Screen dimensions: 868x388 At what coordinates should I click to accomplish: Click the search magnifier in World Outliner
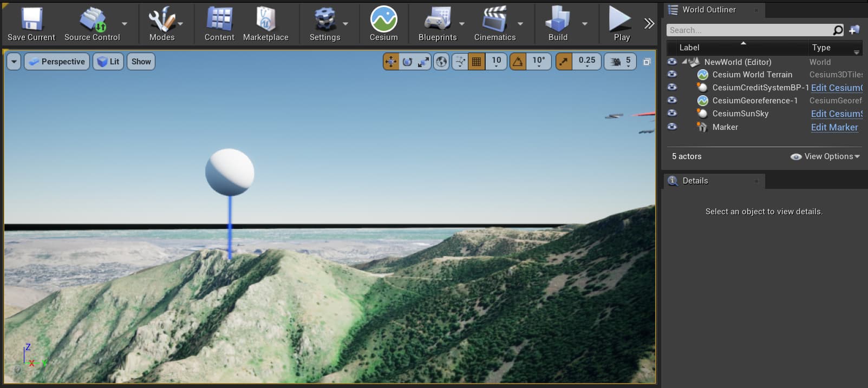[x=838, y=30]
